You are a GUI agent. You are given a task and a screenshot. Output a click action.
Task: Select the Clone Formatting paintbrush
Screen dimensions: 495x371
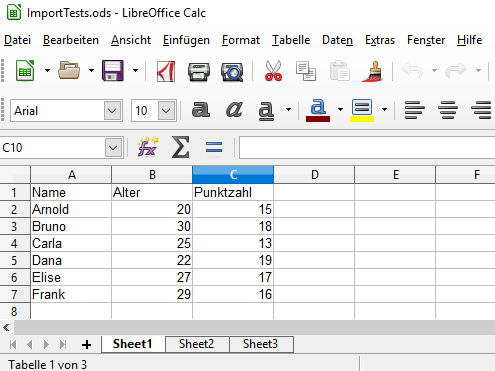click(x=372, y=71)
